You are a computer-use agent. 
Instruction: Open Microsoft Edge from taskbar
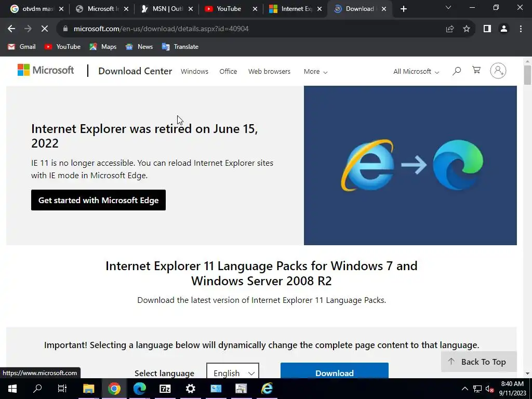(139, 389)
